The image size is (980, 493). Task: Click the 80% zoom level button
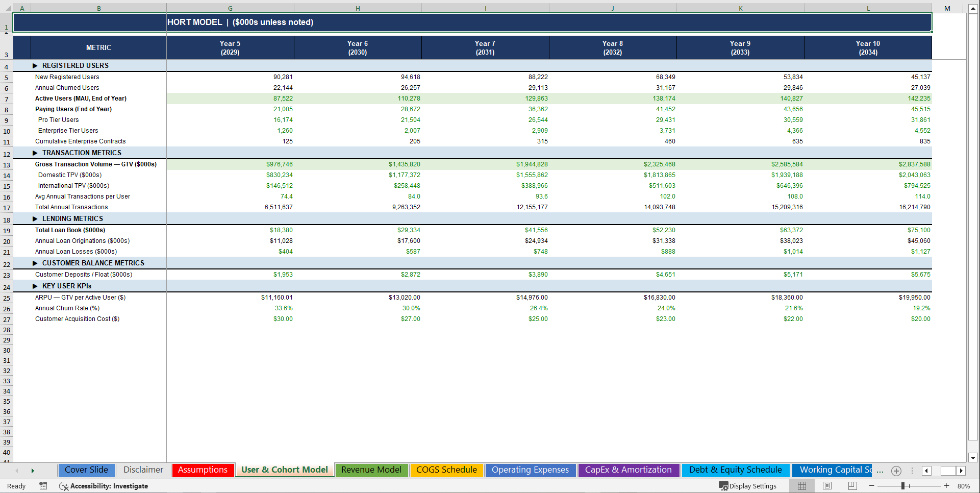point(964,486)
